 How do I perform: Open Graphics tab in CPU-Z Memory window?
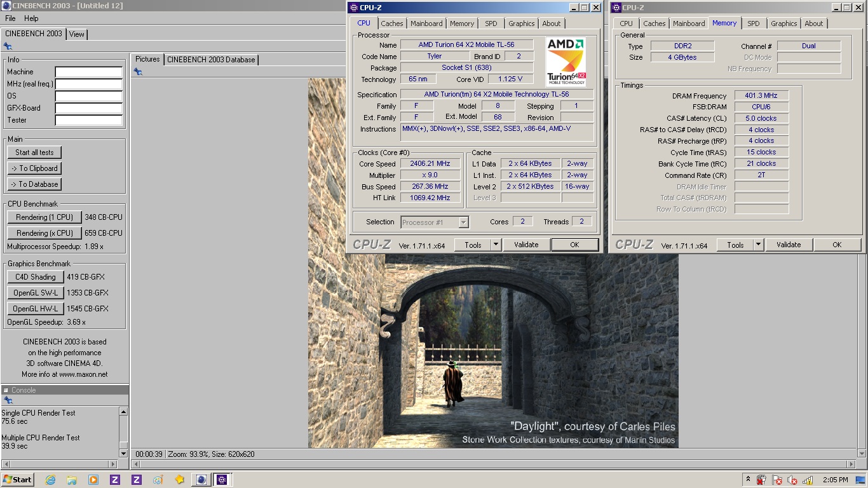[x=783, y=24]
